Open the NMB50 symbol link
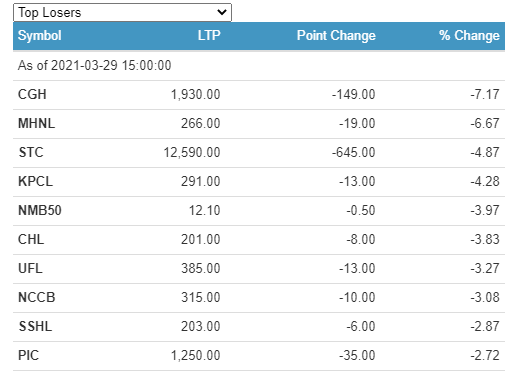The height and width of the screenshot is (379, 515). tap(40, 210)
